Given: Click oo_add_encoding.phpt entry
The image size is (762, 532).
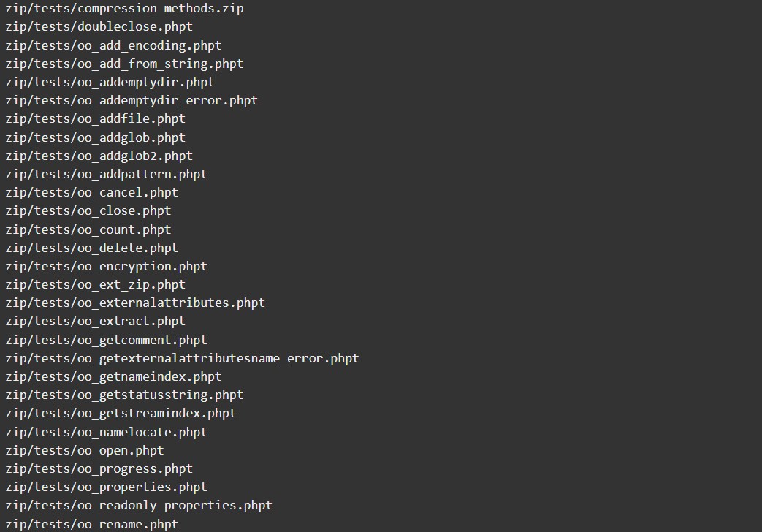Looking at the screenshot, I should [x=114, y=46].
